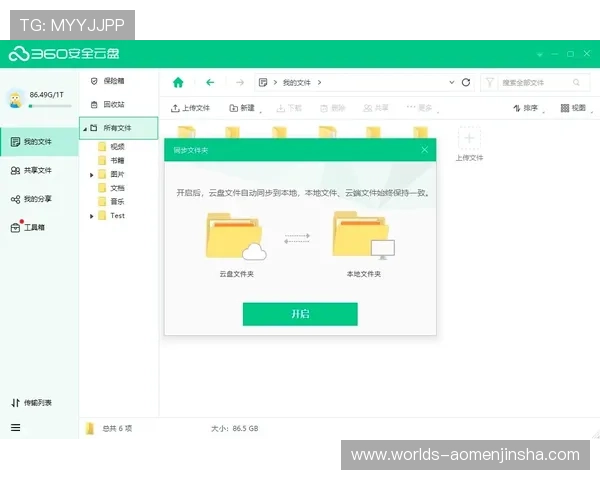Click the 删除 toolbar button
The width and height of the screenshot is (600, 480).
(333, 108)
